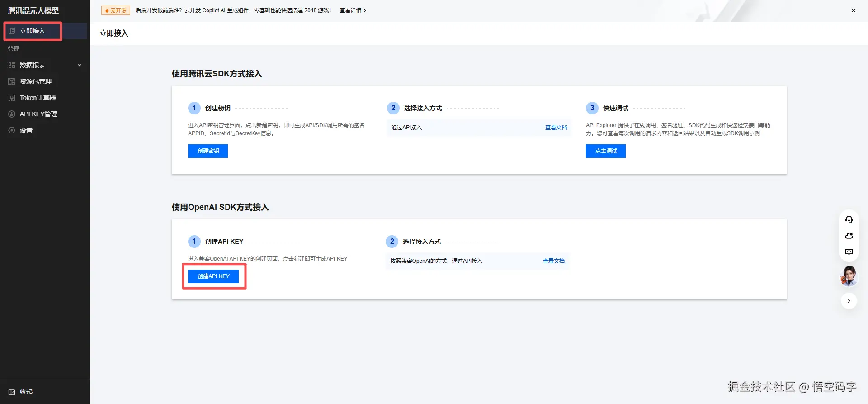Viewport: 868px width, 404px height.
Task: Click the 查看详情 link in banner
Action: pos(353,10)
